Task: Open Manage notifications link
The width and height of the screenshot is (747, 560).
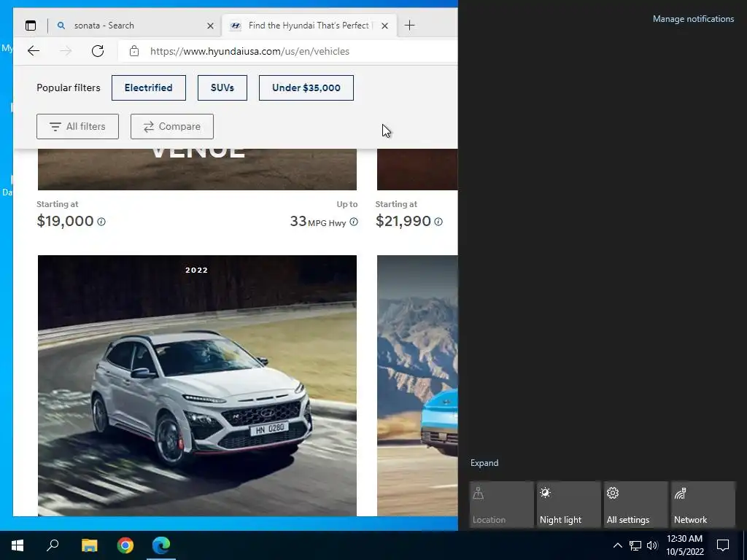Action: coord(693,19)
